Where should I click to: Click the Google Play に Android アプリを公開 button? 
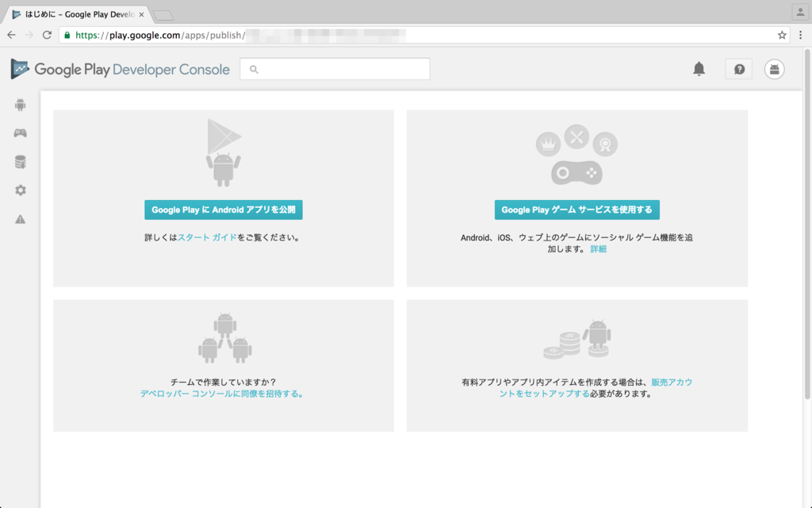[223, 210]
